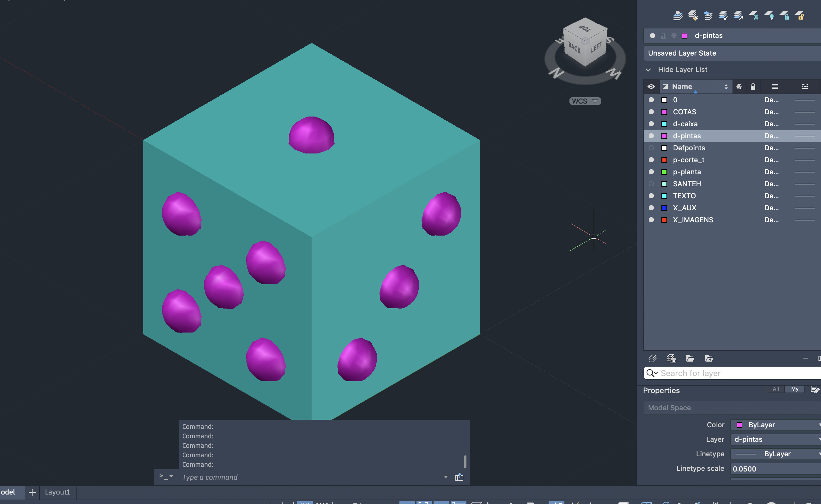The height and width of the screenshot is (504, 821).
Task: Switch Properties to All view
Action: tap(775, 389)
